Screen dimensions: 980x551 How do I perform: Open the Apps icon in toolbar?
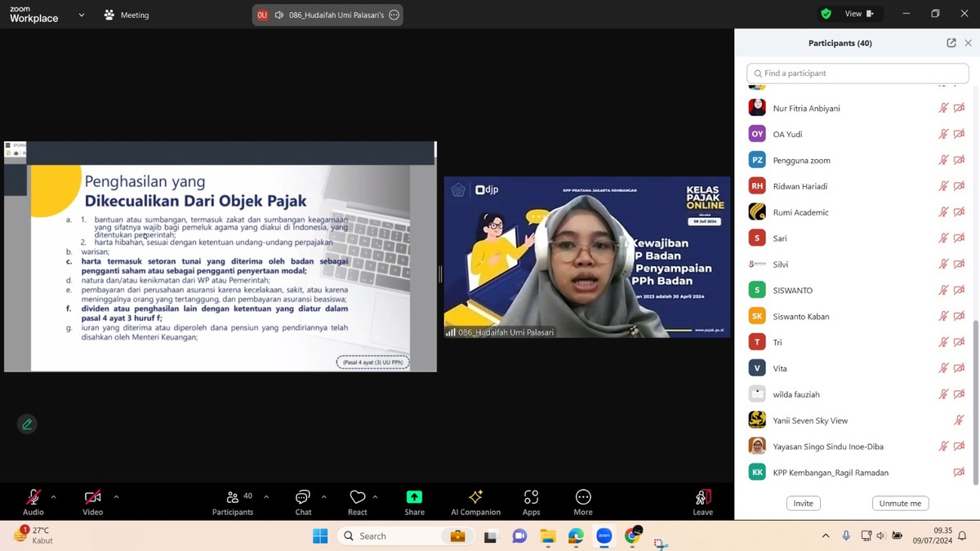coord(531,497)
